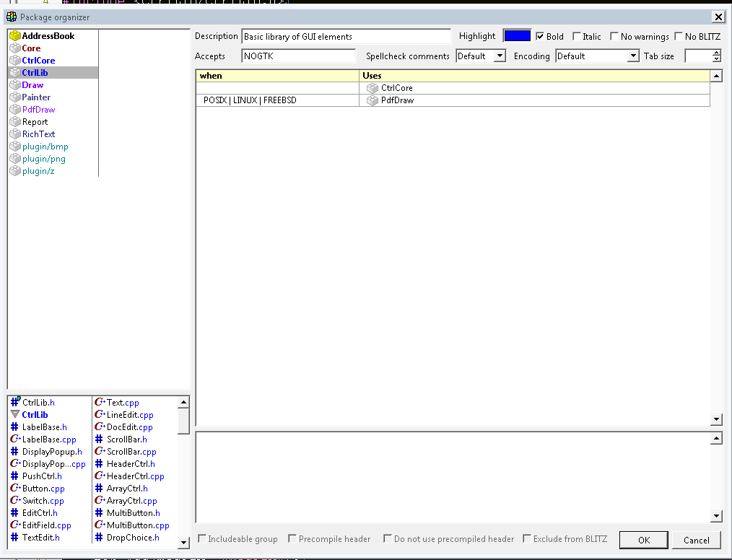Click the PdfDraw package icon in list

point(15,110)
